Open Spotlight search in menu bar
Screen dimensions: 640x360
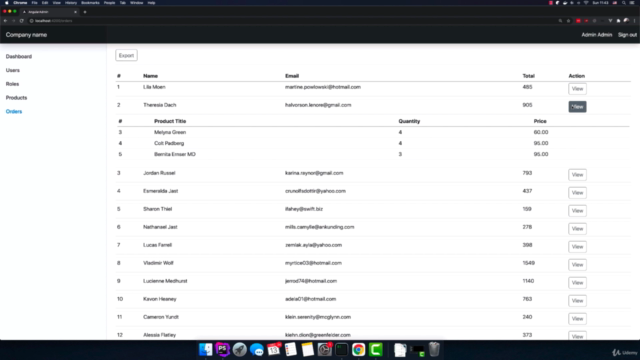point(624,3)
